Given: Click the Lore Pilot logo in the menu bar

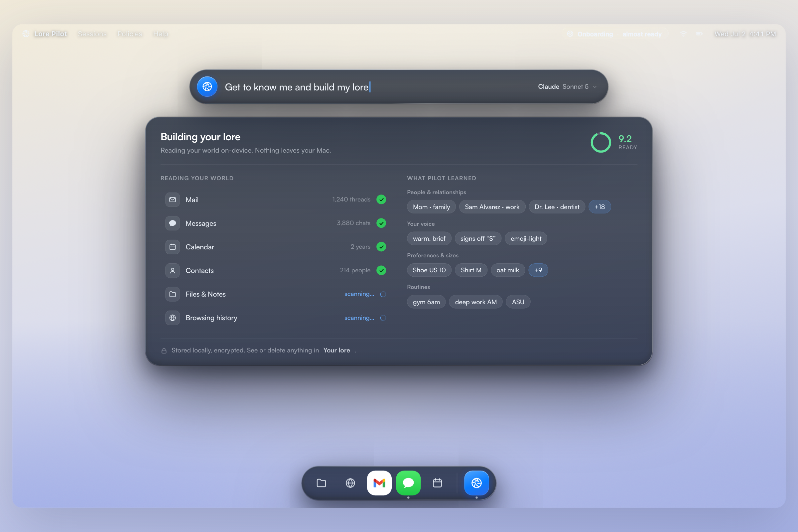Looking at the screenshot, I should [26, 34].
